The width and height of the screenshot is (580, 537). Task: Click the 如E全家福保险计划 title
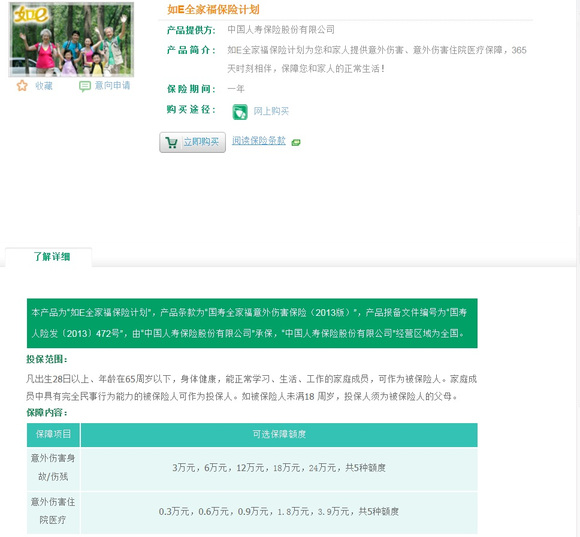213,9
